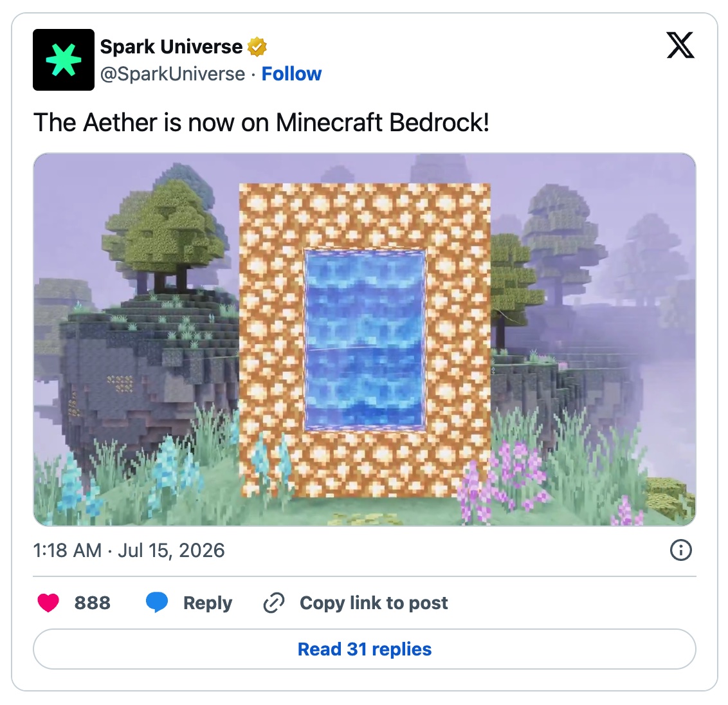The height and width of the screenshot is (705, 728).
Task: Open the Aether portal image
Action: (365, 340)
